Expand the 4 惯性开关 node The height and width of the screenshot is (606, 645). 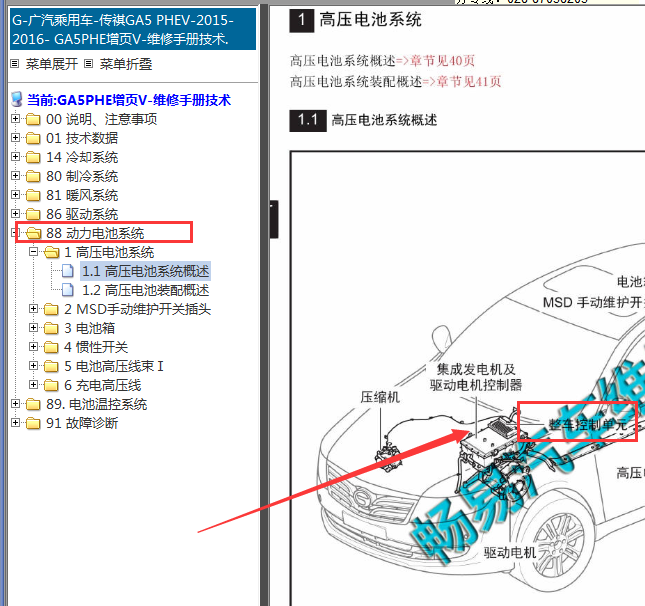pyautogui.click(x=34, y=346)
